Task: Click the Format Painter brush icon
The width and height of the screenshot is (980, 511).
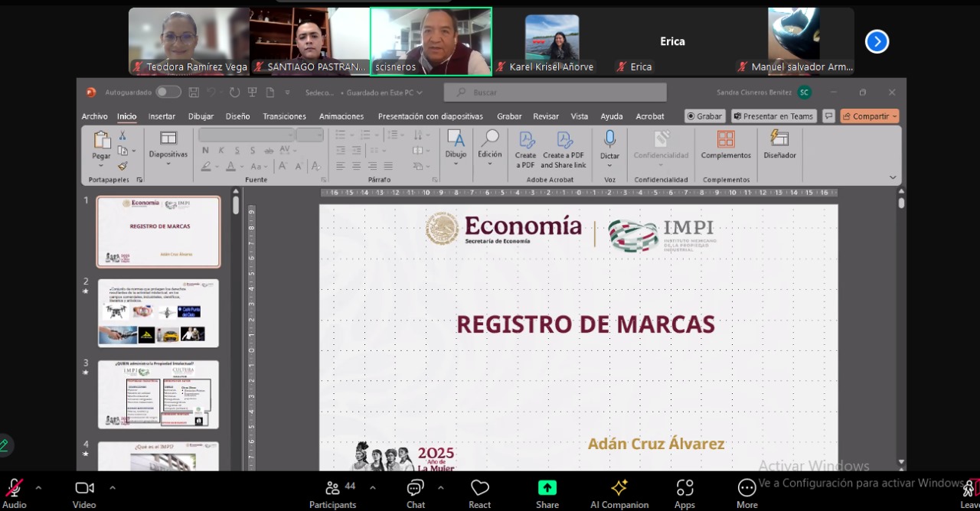Action: tap(122, 166)
